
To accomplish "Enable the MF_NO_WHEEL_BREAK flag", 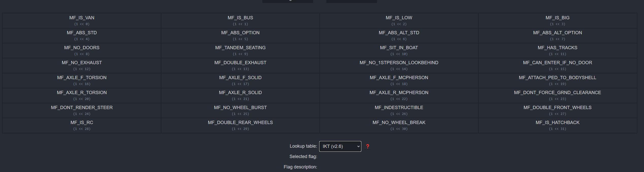I will [x=399, y=125].
